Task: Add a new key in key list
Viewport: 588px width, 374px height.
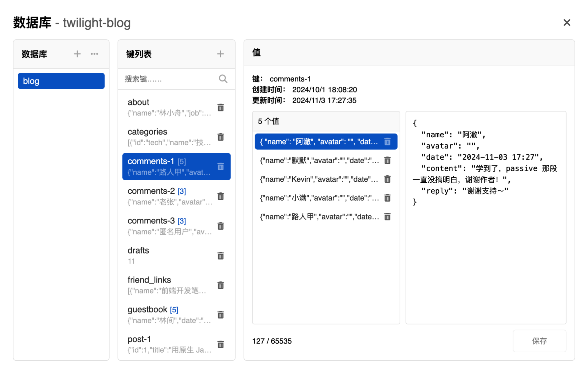Action: [x=220, y=54]
